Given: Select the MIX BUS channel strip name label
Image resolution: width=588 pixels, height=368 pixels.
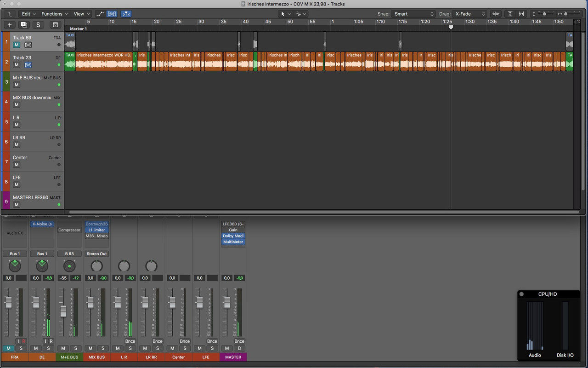Looking at the screenshot, I should pyautogui.click(x=96, y=357).
